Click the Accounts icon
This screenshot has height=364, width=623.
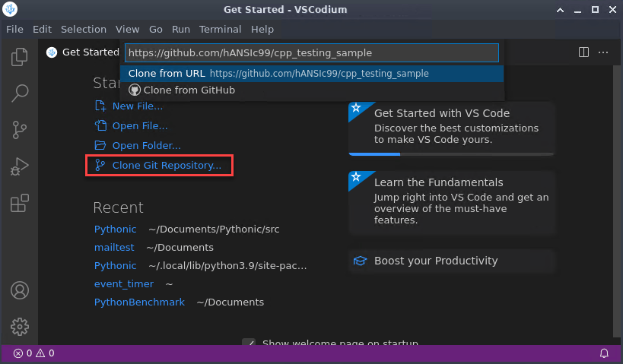click(x=20, y=290)
